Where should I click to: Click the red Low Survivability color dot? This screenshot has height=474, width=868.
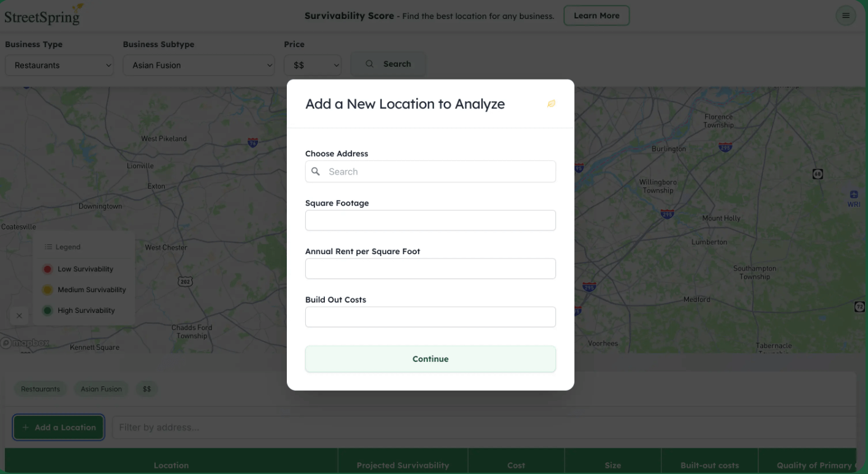click(x=47, y=269)
